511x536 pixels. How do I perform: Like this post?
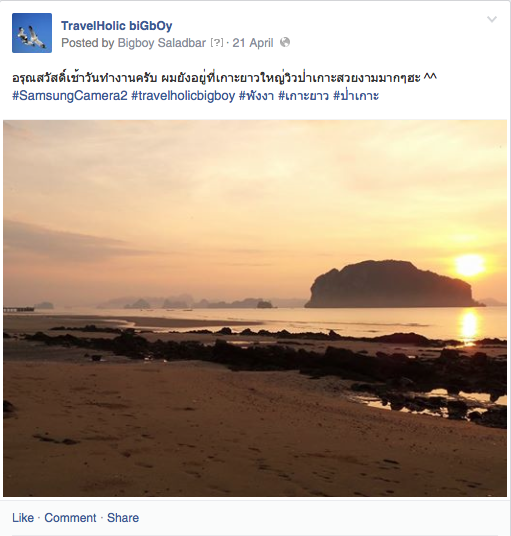click(23, 518)
